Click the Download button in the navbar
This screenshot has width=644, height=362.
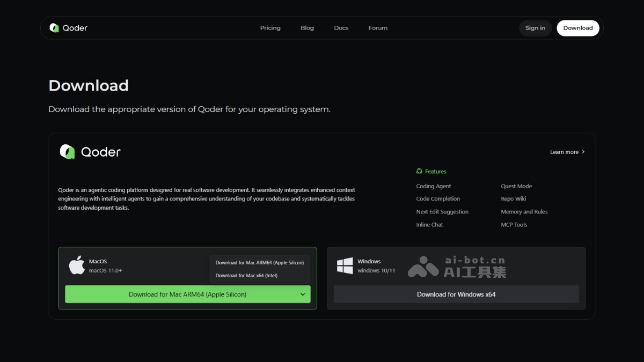(578, 28)
